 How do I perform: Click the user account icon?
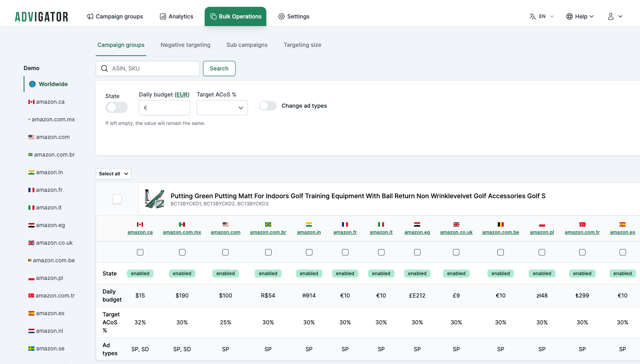610,16
